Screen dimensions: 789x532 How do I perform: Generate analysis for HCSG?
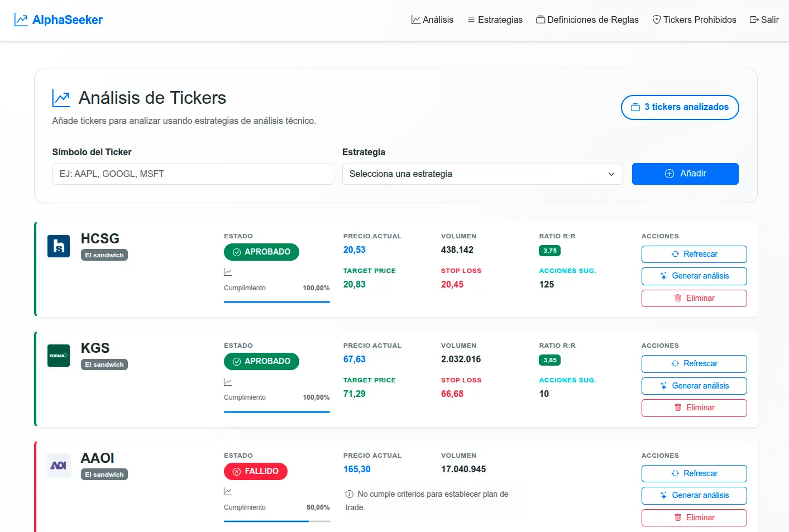pos(694,276)
